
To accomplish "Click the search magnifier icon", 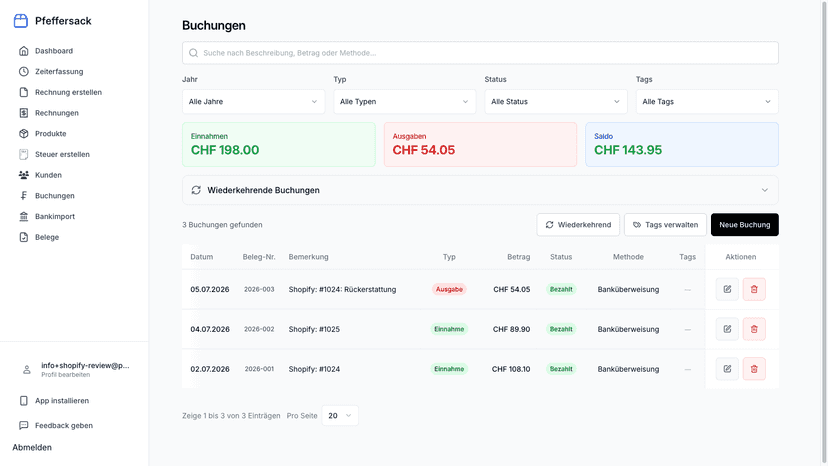I will pos(193,53).
